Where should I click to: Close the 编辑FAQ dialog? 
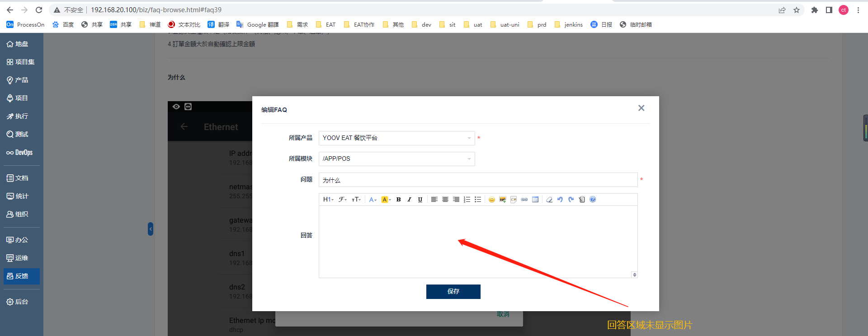641,108
